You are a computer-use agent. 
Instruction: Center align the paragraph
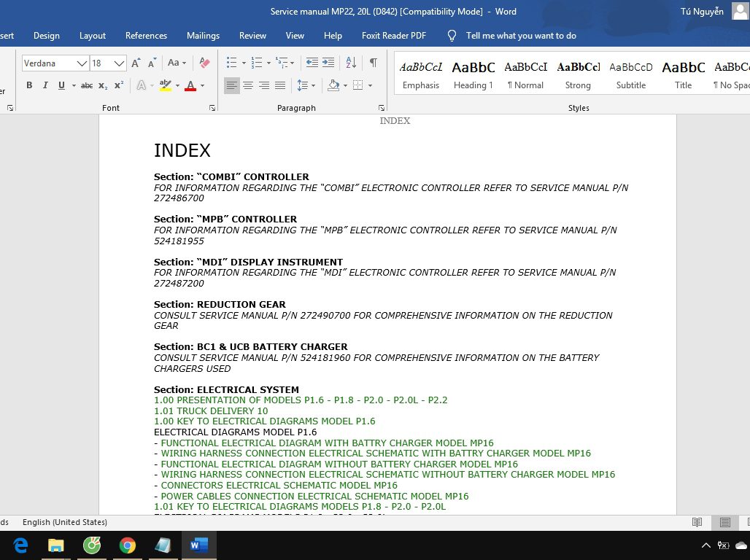coord(248,85)
